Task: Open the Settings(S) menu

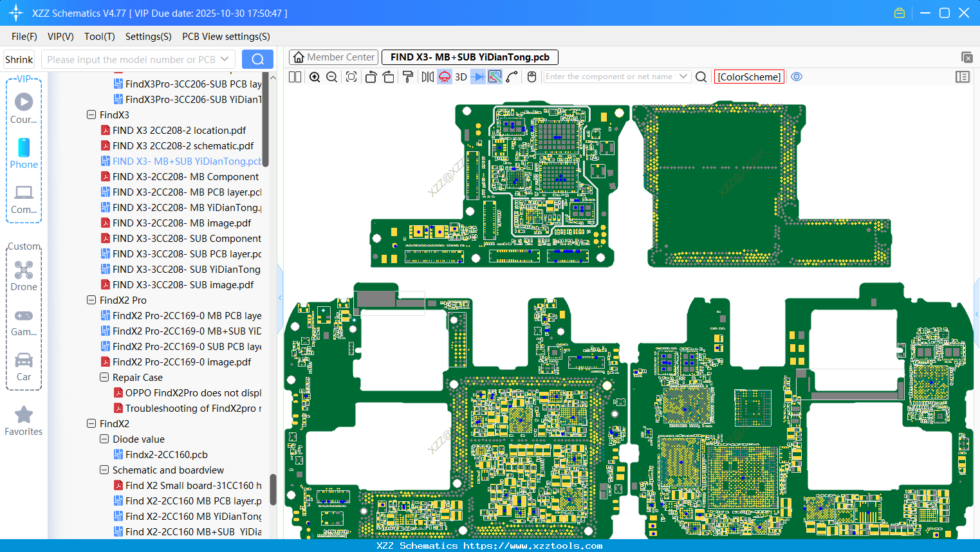Action: (149, 37)
